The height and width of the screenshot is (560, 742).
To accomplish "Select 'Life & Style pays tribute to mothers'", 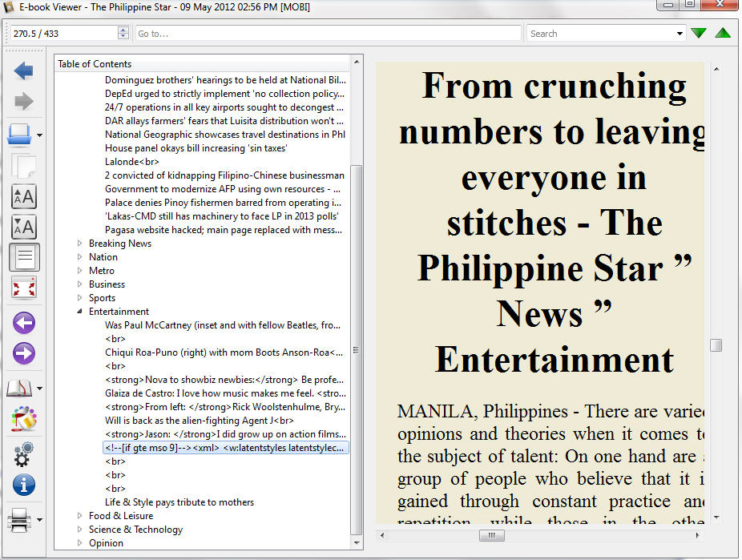I will (179, 502).
